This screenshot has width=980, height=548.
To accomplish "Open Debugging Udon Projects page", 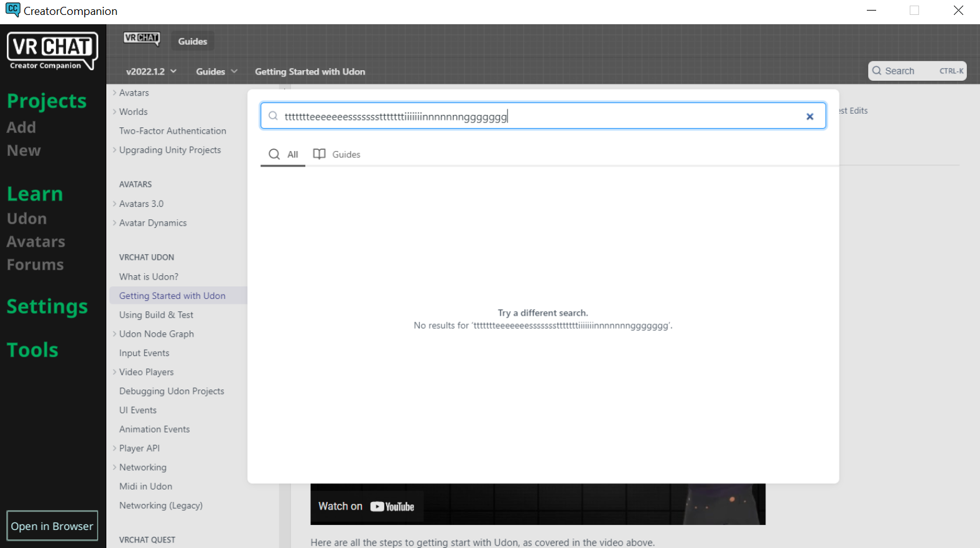I will [x=172, y=391].
